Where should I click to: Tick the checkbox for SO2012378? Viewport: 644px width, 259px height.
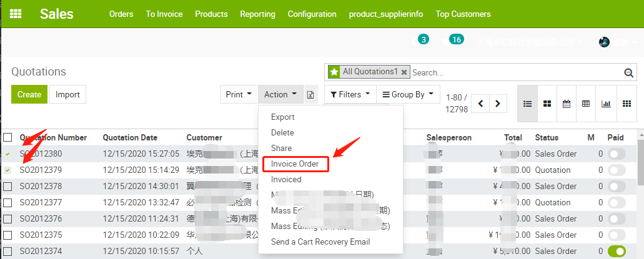[x=7, y=186]
